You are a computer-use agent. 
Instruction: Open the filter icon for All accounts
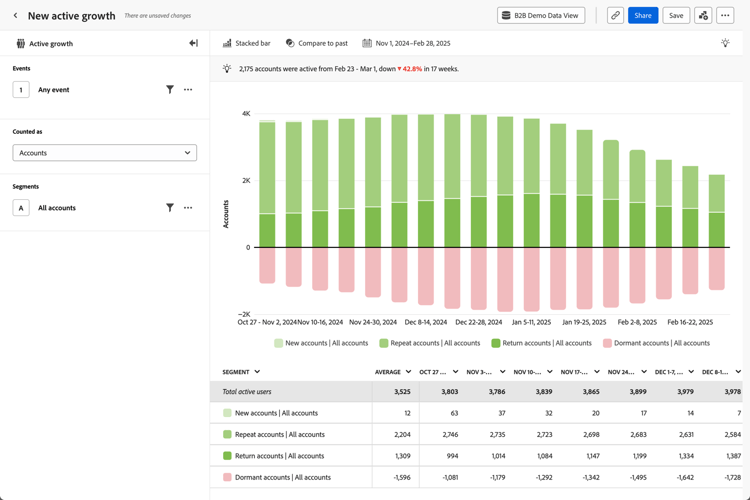pyautogui.click(x=170, y=208)
